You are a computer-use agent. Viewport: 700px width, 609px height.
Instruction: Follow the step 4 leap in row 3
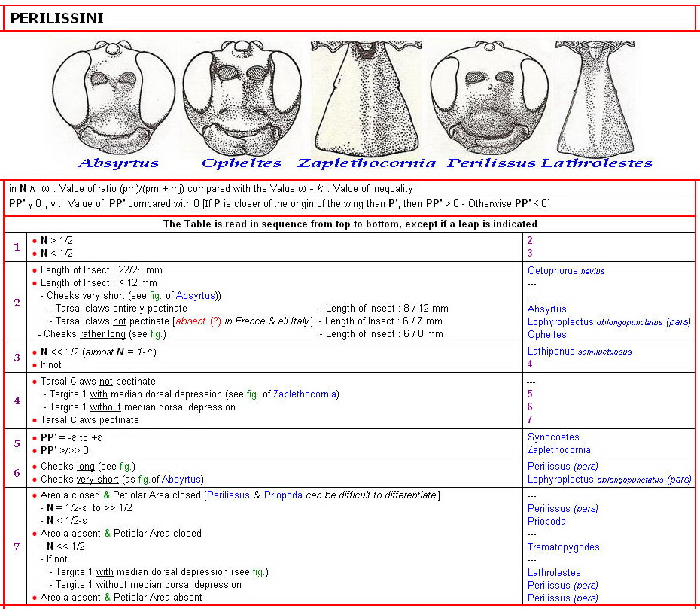coord(530,364)
